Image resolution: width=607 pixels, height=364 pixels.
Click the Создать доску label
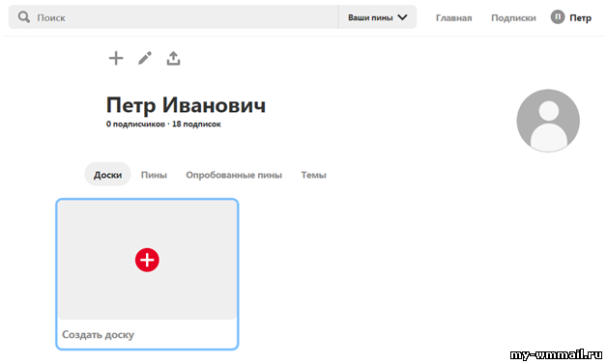point(98,335)
